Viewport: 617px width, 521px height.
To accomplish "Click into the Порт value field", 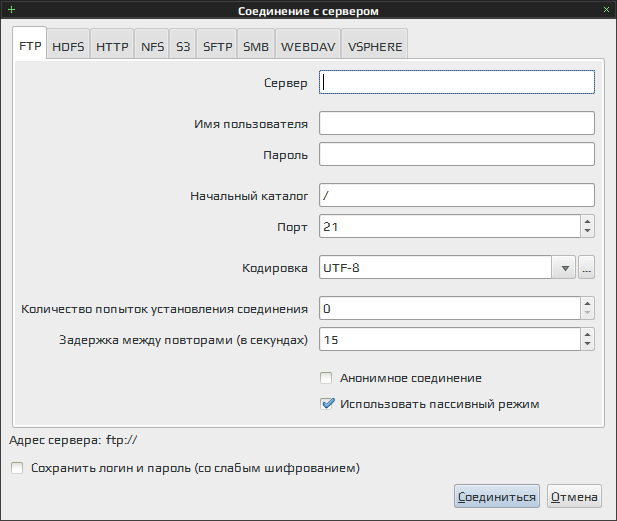I will pos(450,226).
